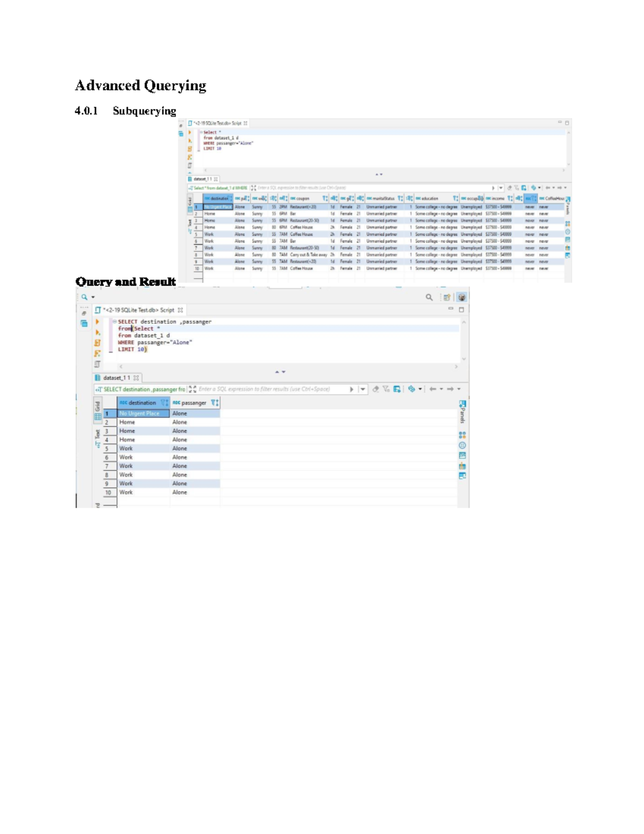Run the SELECT destination, passanger subquery statement
The width and height of the screenshot is (644, 834).
coord(97,322)
